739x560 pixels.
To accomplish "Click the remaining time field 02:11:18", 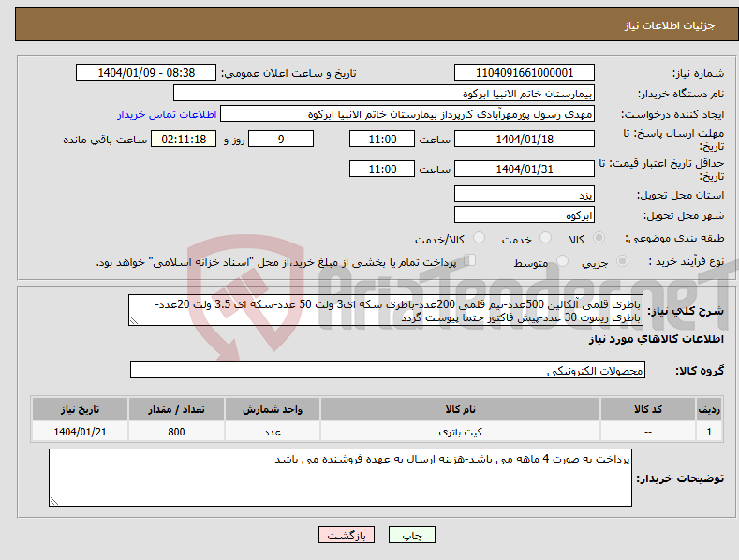I will (x=184, y=139).
